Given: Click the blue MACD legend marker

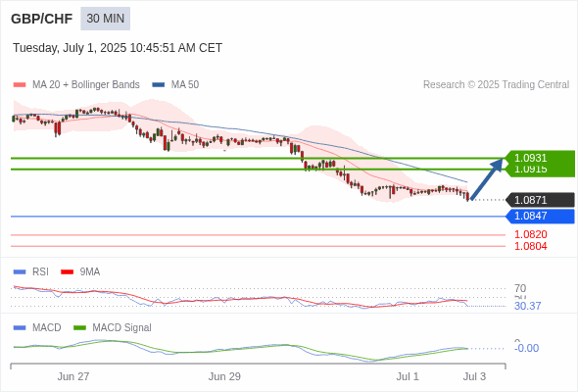Looking at the screenshot, I should tap(20, 328).
